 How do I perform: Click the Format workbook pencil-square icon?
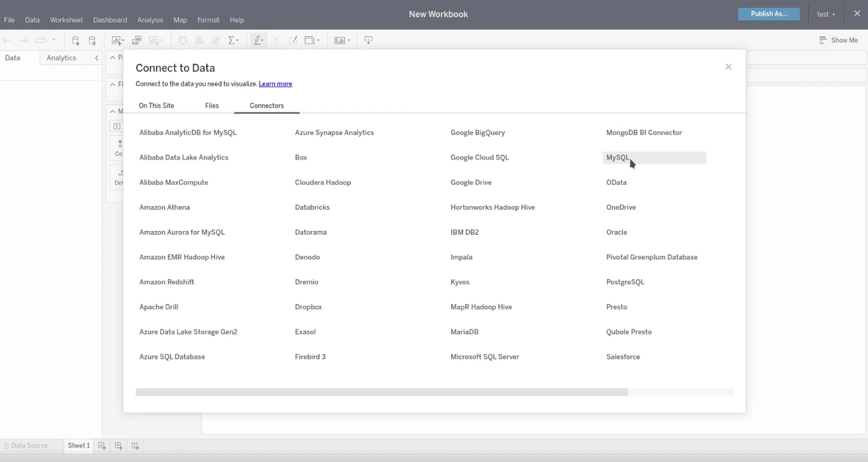[293, 41]
